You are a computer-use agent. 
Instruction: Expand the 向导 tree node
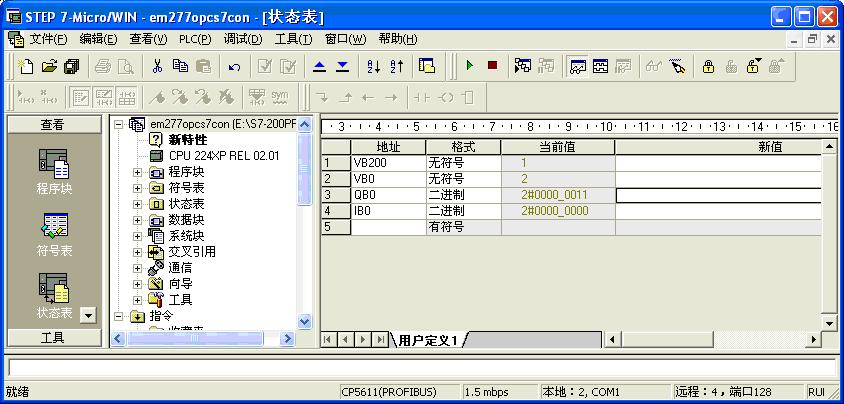point(137,284)
